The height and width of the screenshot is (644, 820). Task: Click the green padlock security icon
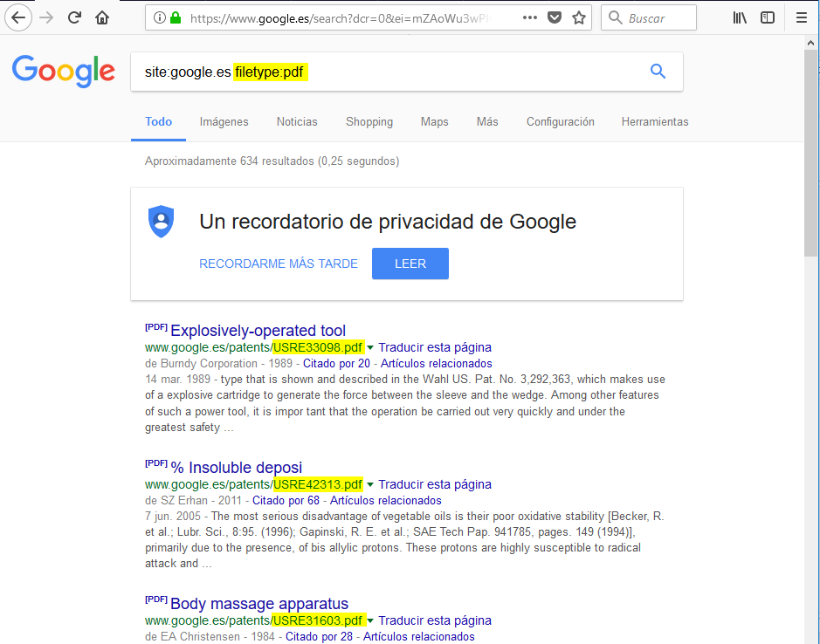(176, 17)
